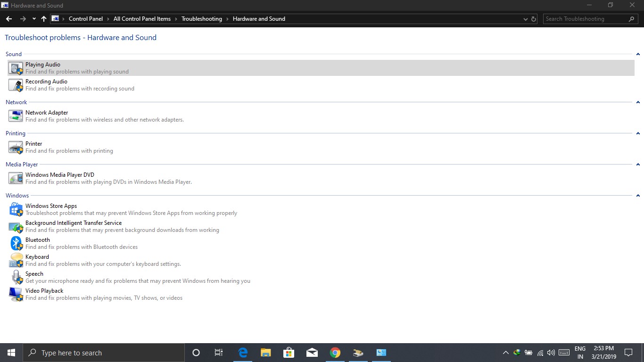644x362 pixels.
Task: Click the All Control Panel Items breadcrumb
Action: 142,19
